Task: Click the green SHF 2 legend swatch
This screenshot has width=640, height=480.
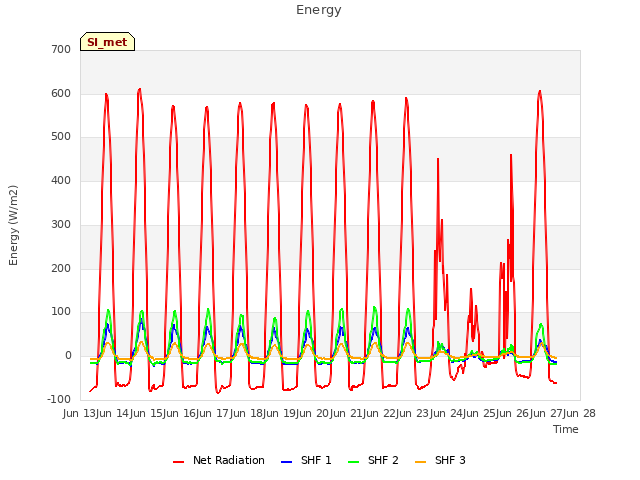Action: tap(353, 462)
